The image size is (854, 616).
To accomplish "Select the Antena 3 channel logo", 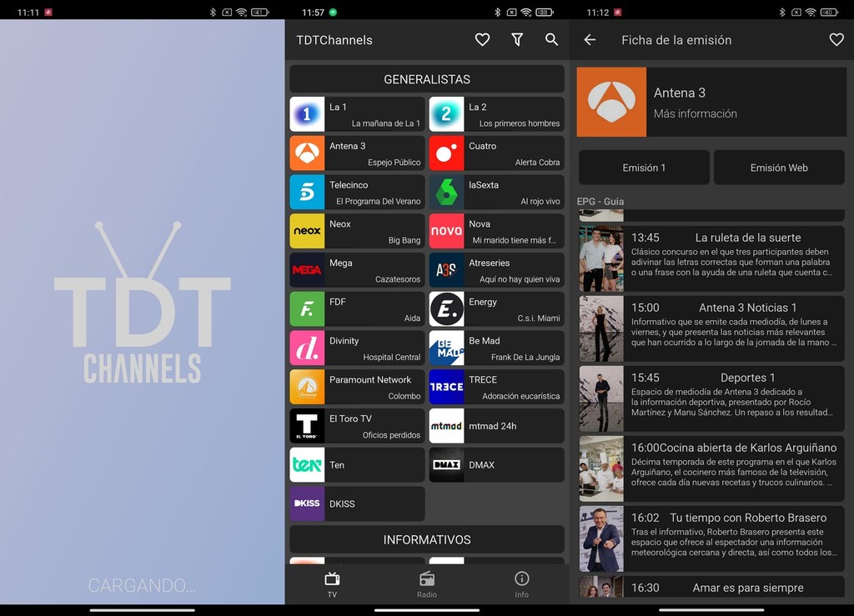I will click(x=306, y=153).
